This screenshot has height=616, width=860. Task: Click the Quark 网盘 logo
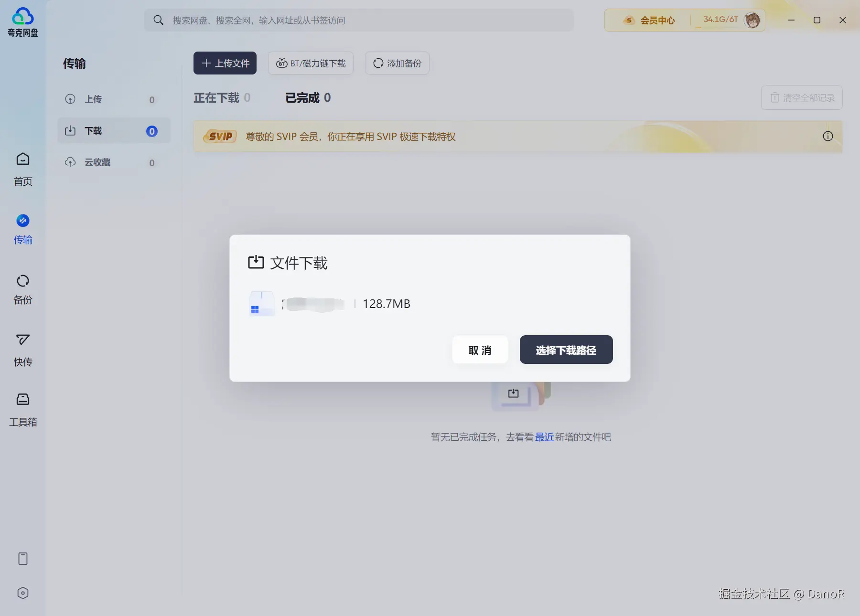22,21
